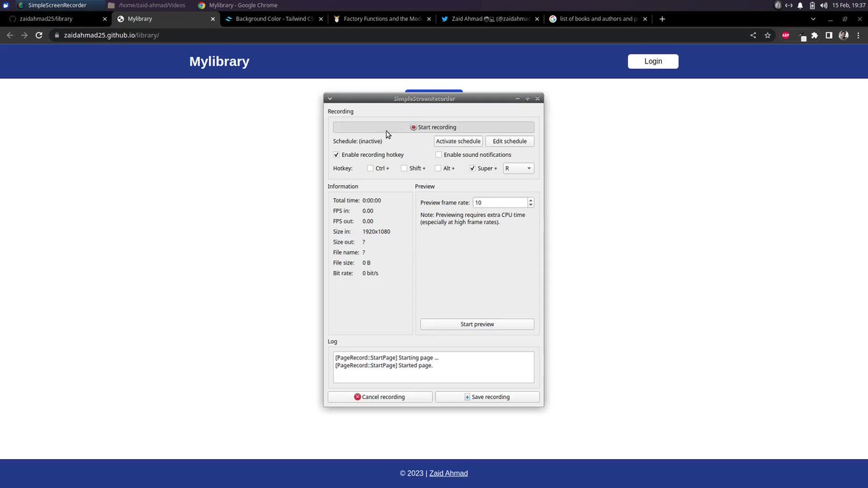This screenshot has height=488, width=868.
Task: Click the Chrome back arrow
Action: 10,35
